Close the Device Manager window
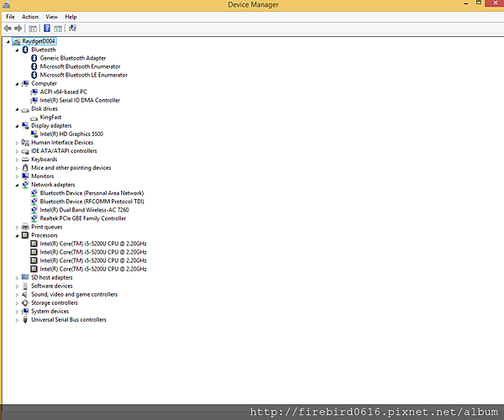Viewport: 504px width, 420px height. [x=495, y=3]
